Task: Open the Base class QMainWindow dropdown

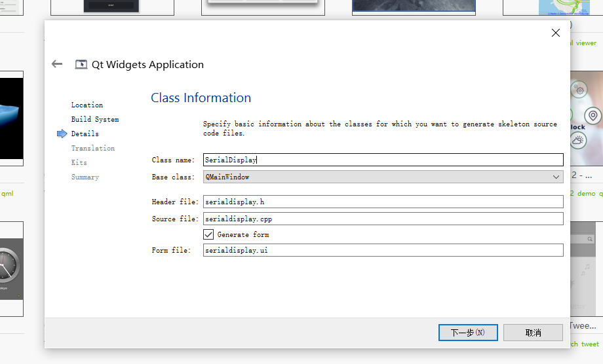Action: coord(383,177)
